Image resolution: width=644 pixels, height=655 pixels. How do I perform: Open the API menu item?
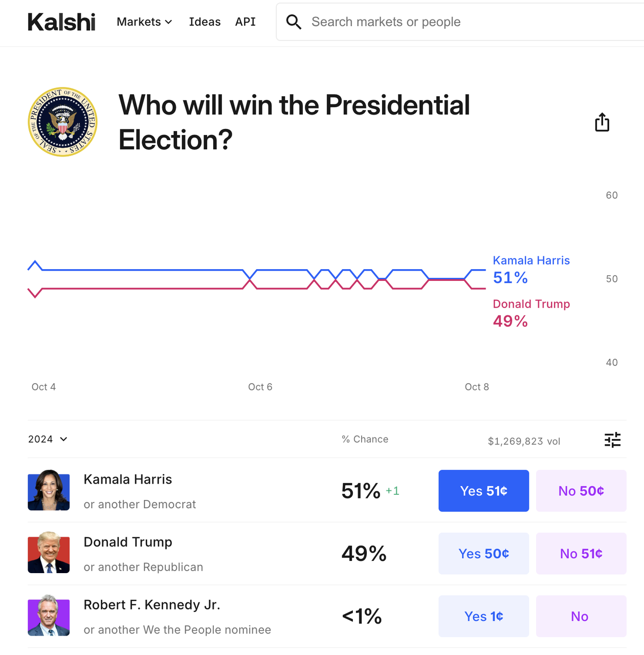[x=245, y=22]
